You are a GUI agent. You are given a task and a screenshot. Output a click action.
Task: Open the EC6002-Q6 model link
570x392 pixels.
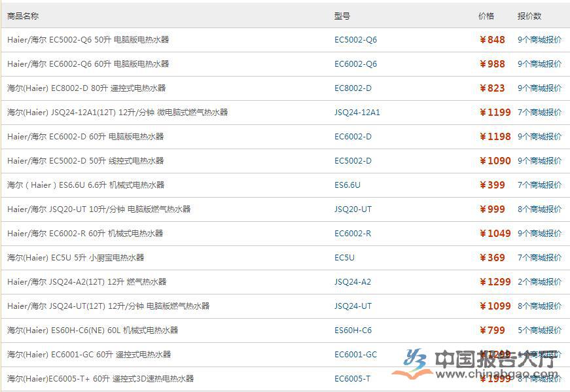pos(355,64)
